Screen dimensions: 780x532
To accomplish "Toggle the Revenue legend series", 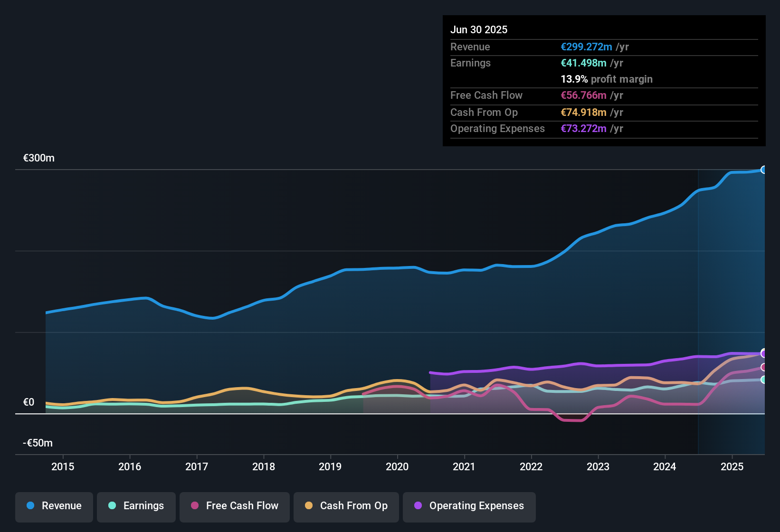I will point(54,506).
